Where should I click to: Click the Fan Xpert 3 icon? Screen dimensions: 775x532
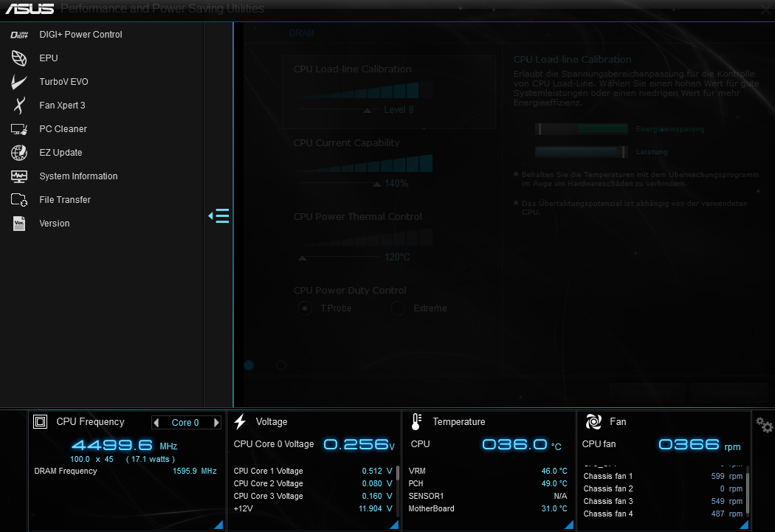[19, 106]
